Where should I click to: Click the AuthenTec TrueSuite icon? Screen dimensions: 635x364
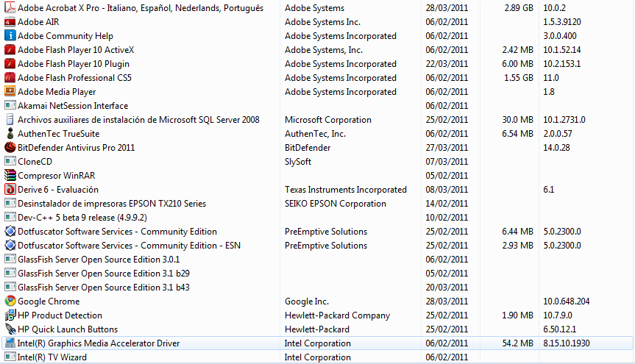pos(10,134)
